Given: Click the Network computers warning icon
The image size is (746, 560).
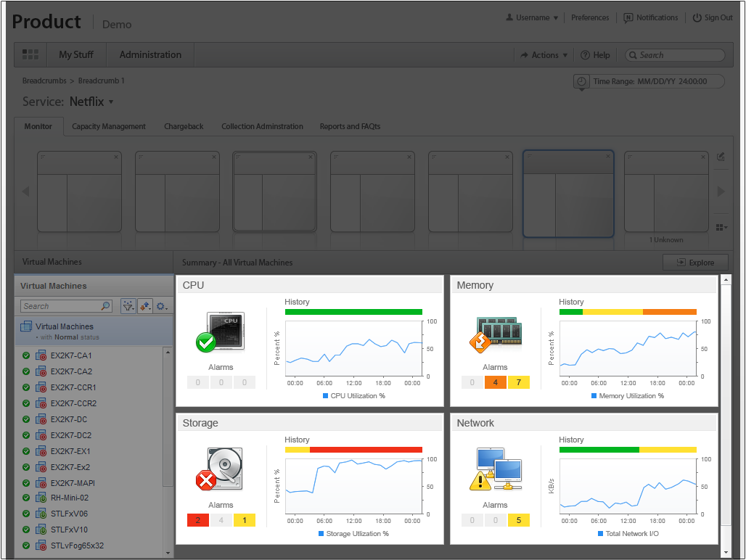Looking at the screenshot, I should pos(495,469).
